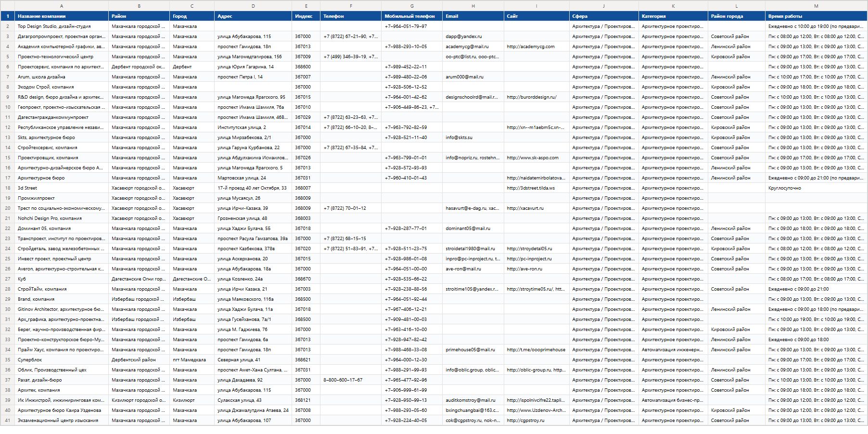Screen dimensions: 868x434
Task: Click the 'Email' header cell
Action: point(473,16)
